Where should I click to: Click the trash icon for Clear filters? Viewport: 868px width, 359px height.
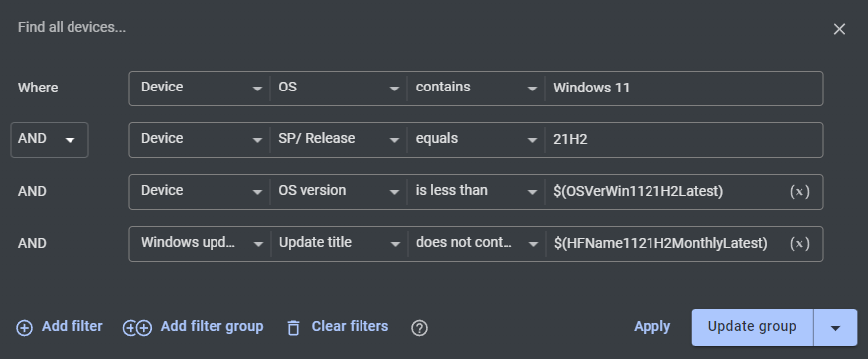(x=293, y=328)
